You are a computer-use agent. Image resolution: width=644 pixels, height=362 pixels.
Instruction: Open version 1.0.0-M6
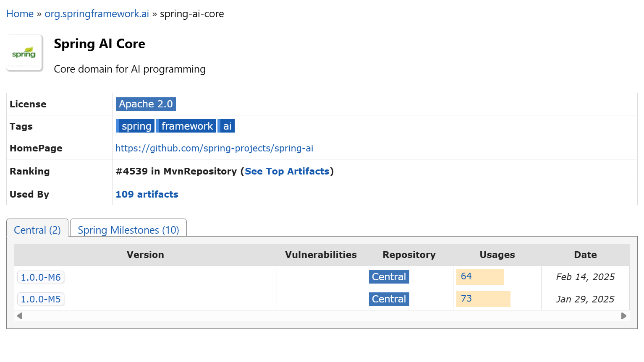[41, 277]
